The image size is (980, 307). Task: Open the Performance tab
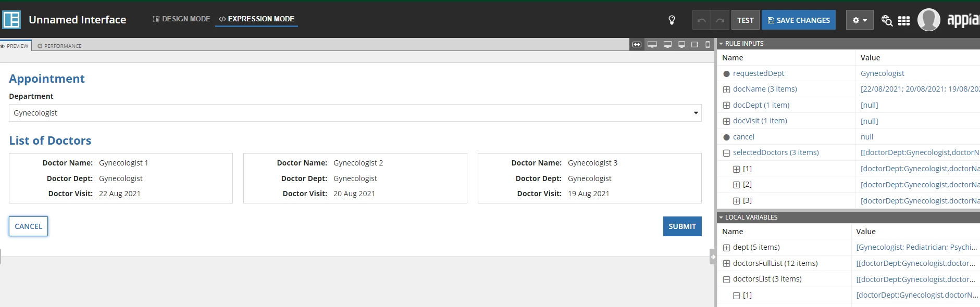point(59,46)
